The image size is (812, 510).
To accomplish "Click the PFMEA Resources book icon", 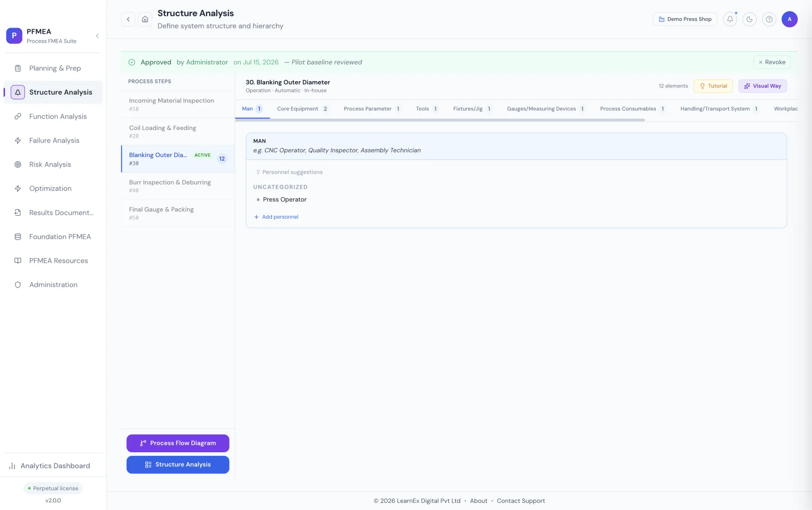I will [x=18, y=260].
